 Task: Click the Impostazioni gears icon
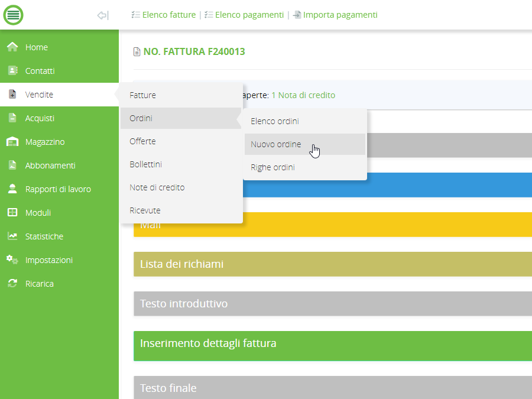pyautogui.click(x=12, y=260)
